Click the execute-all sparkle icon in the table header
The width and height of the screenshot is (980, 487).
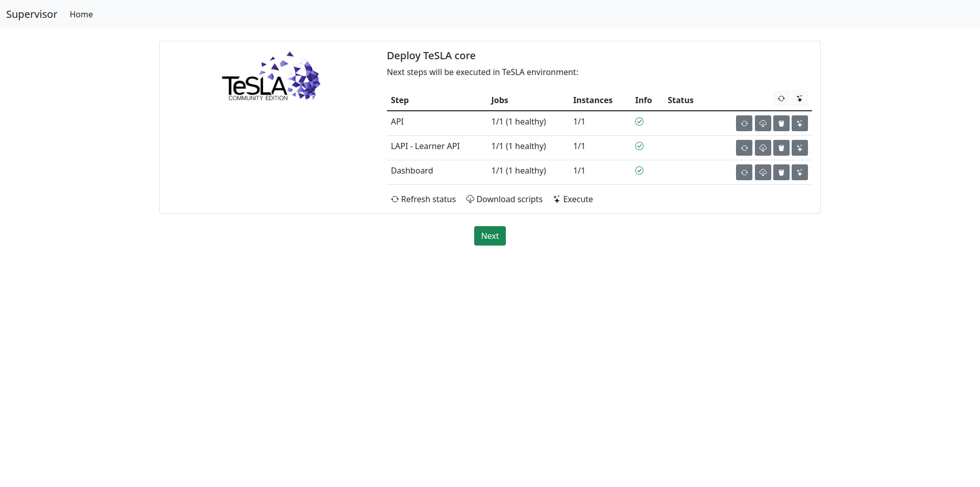799,99
